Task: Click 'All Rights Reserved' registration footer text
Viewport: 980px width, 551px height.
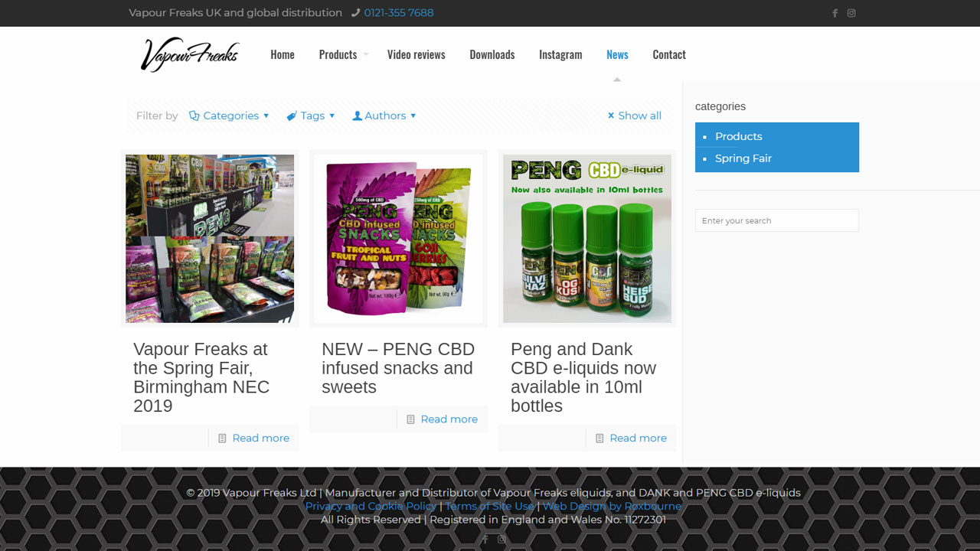Action: coord(494,520)
